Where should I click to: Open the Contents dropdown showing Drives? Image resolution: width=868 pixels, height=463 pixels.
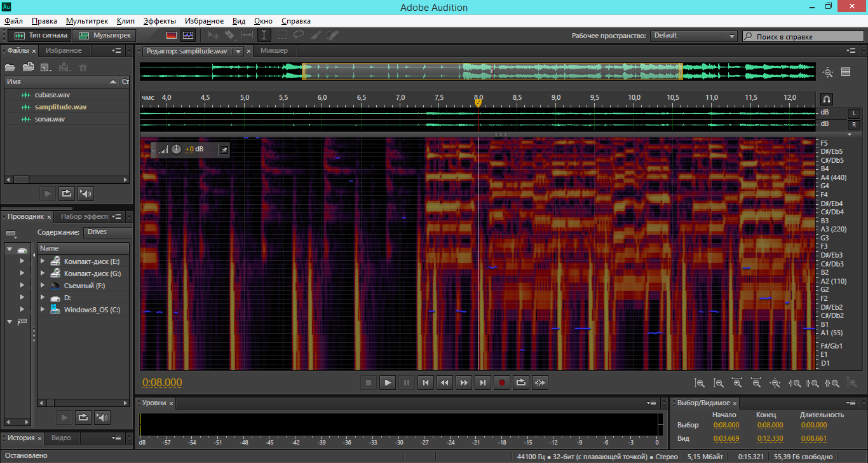108,233
